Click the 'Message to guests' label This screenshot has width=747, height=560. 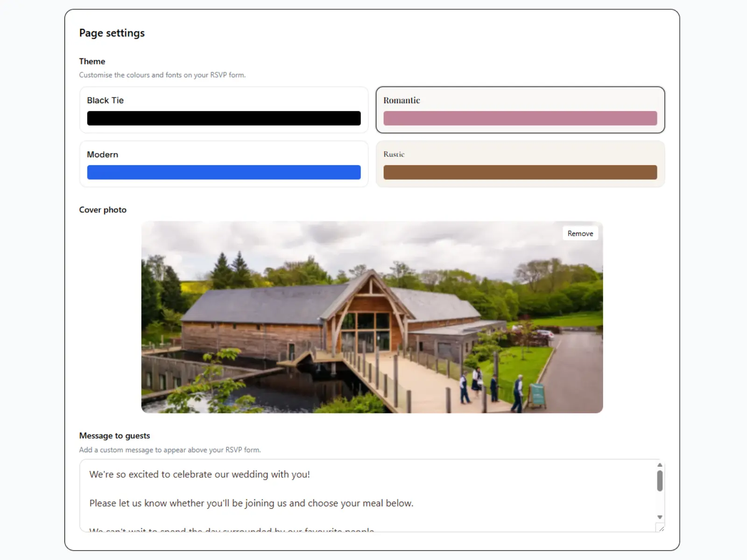114,435
